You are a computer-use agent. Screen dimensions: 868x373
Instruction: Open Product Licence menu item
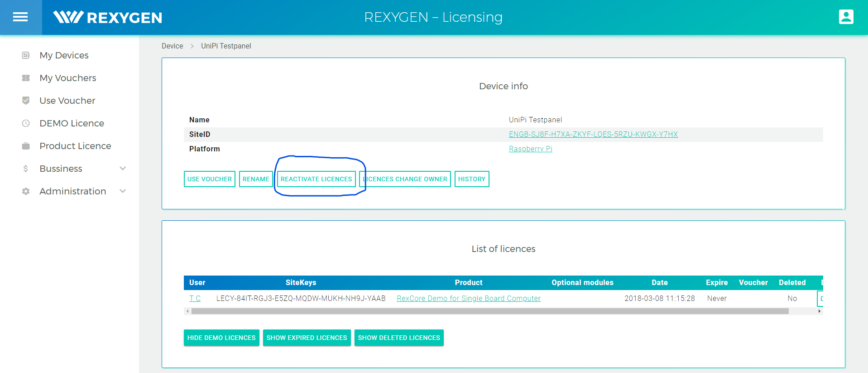75,146
